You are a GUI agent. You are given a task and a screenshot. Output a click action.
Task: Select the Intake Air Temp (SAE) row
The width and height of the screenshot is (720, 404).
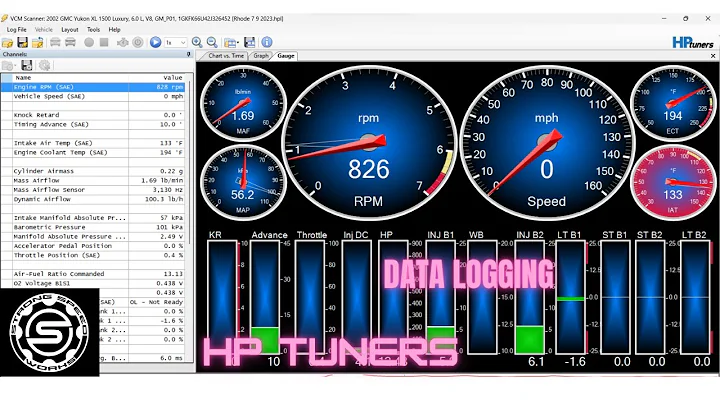click(x=93, y=143)
